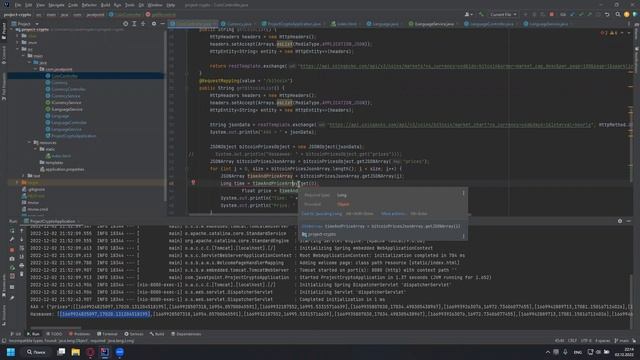The width and height of the screenshot is (640, 360).
Task: Collapse the static folder in the tree
Action: pyautogui.click(x=36, y=149)
